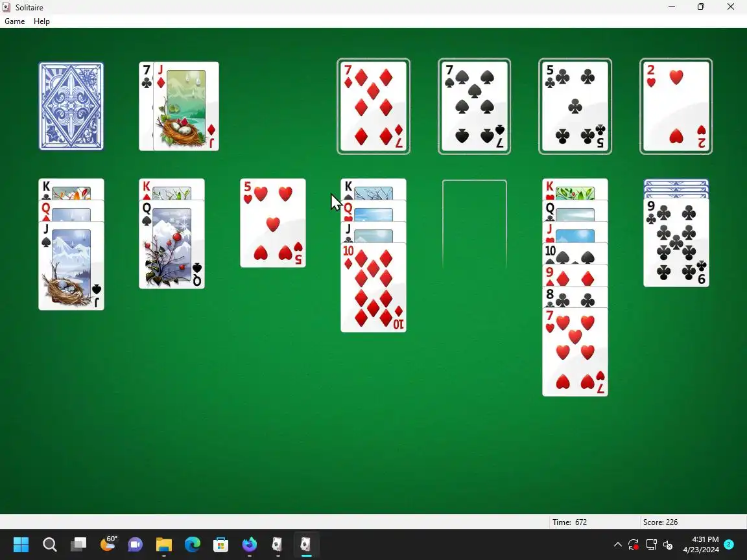Select the 7 of spades foundation pile
The height and width of the screenshot is (560, 747).
tap(475, 106)
